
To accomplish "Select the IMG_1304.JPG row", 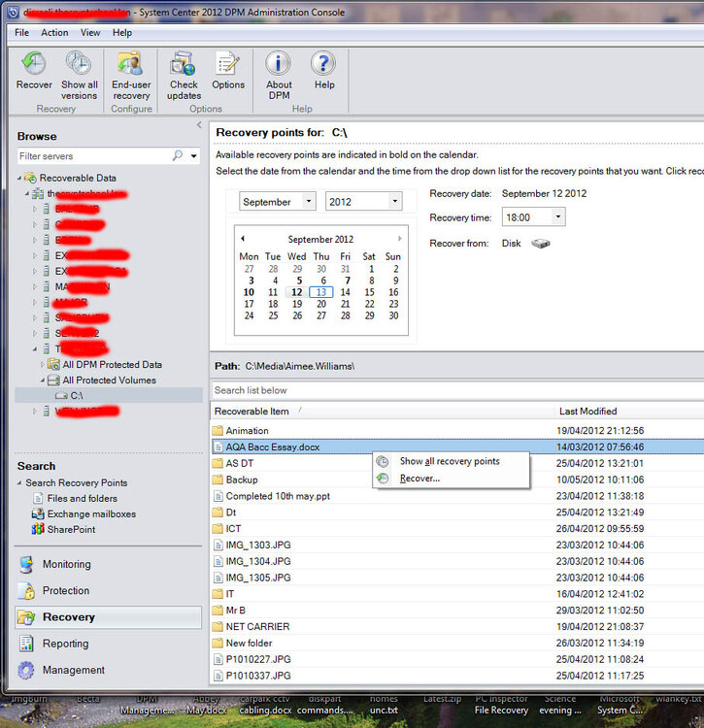I will click(457, 561).
